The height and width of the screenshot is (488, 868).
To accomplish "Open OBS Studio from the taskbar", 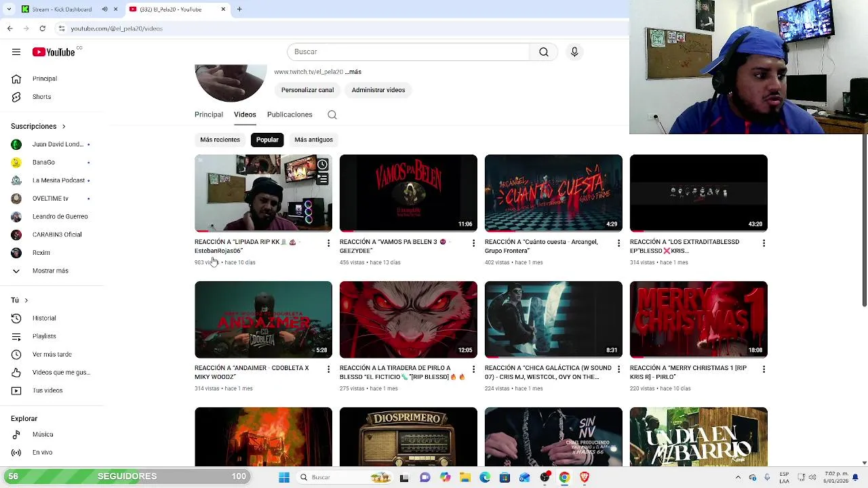I will click(x=545, y=477).
